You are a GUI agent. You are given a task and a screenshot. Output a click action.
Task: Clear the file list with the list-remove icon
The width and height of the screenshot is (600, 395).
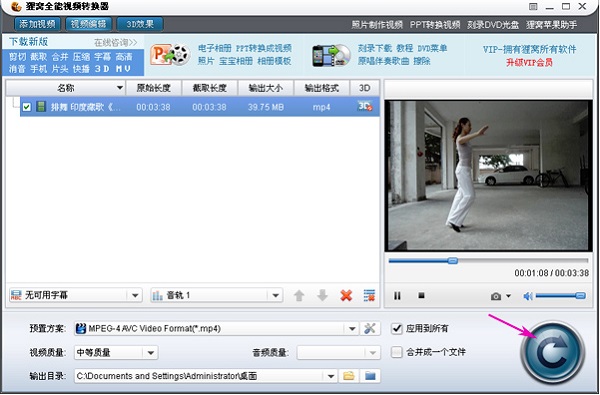tap(369, 295)
